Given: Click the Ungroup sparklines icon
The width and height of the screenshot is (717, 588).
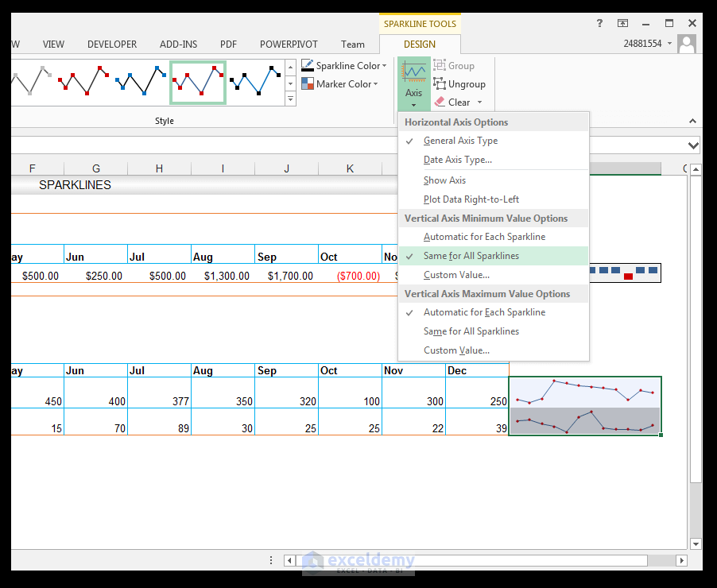Looking at the screenshot, I should [x=440, y=83].
